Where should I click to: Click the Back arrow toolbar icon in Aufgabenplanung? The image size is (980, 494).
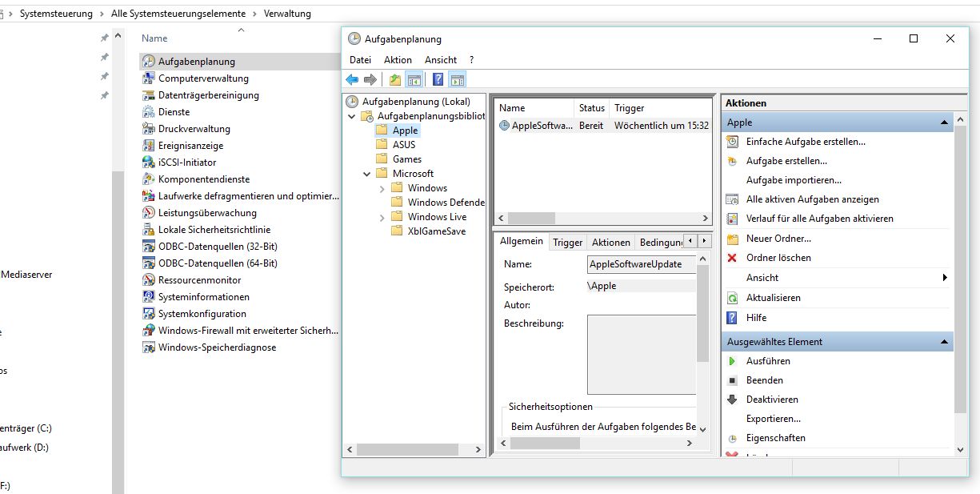tap(352, 79)
